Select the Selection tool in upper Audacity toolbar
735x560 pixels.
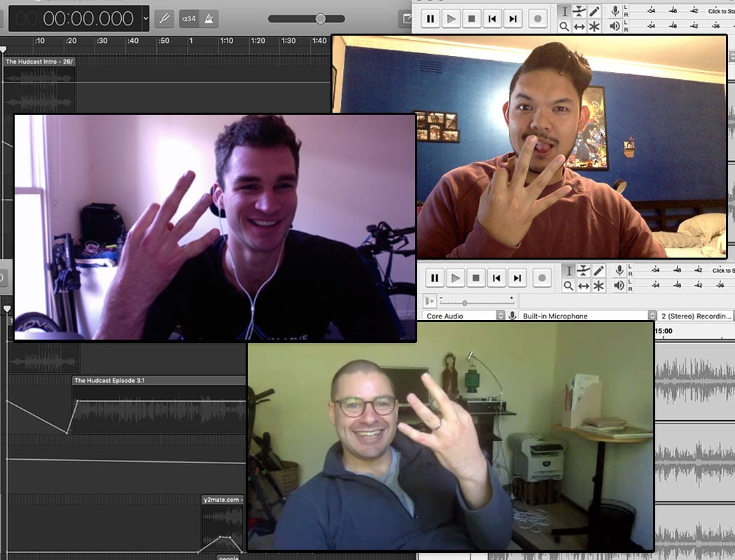click(x=564, y=11)
